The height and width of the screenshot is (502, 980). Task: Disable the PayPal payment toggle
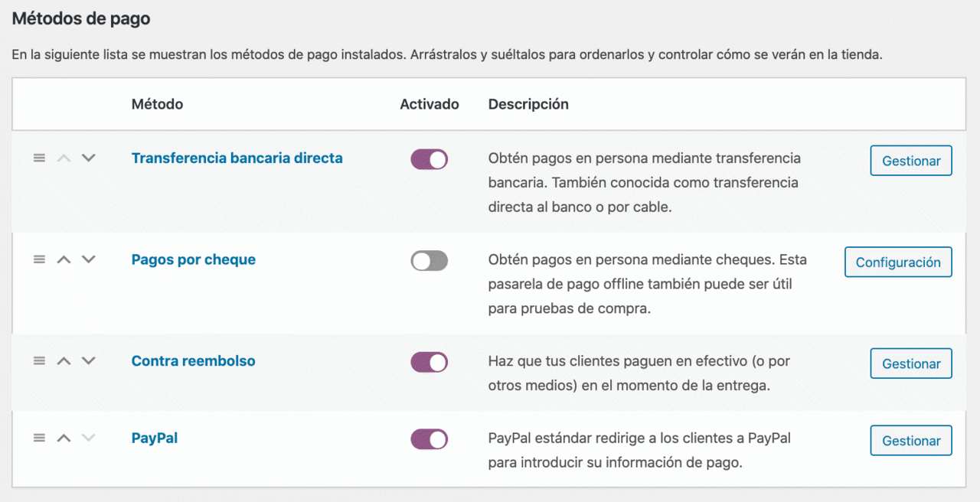pos(430,439)
